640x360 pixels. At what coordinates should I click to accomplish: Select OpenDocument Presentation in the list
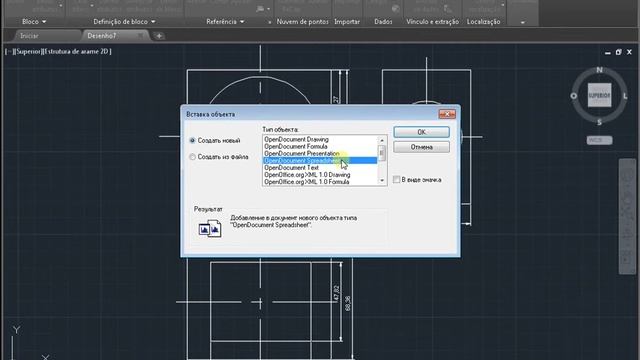[x=320, y=153]
